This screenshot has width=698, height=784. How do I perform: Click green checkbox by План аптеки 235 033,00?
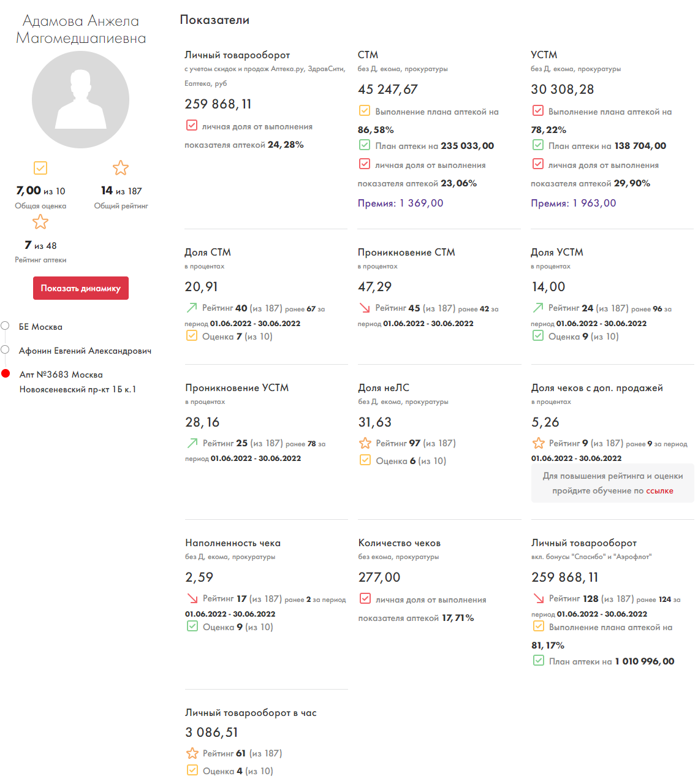[x=365, y=145]
